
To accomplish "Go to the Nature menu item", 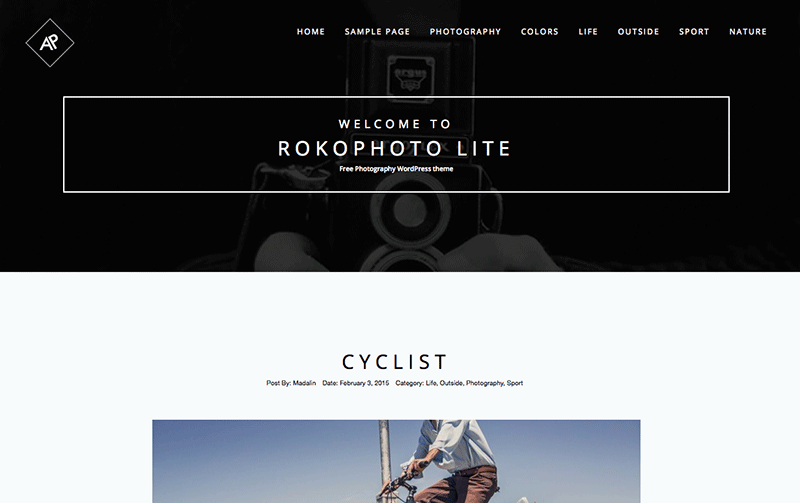I will coord(748,32).
